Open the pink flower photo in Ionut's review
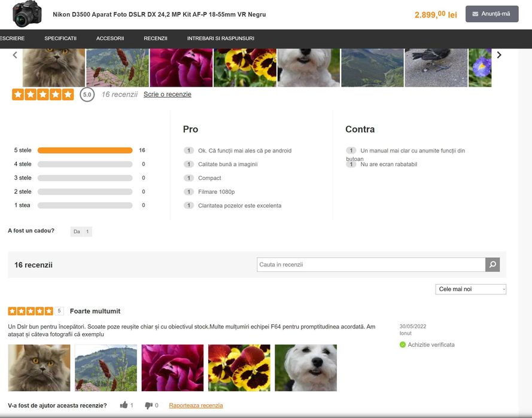This screenshot has width=532, height=418. point(172,368)
